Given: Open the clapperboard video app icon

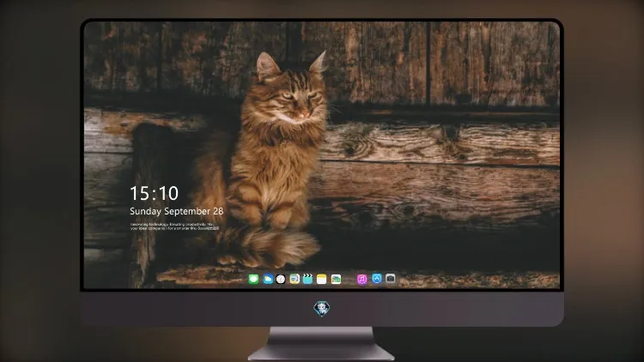Looking at the screenshot, I should (x=307, y=279).
